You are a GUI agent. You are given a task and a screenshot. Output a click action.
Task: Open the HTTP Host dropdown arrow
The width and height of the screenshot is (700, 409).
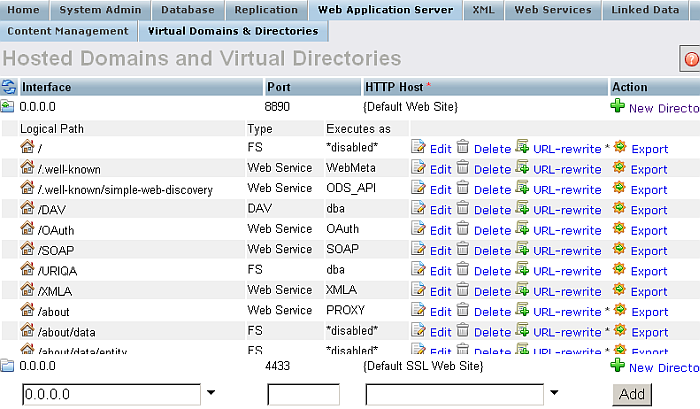554,393
